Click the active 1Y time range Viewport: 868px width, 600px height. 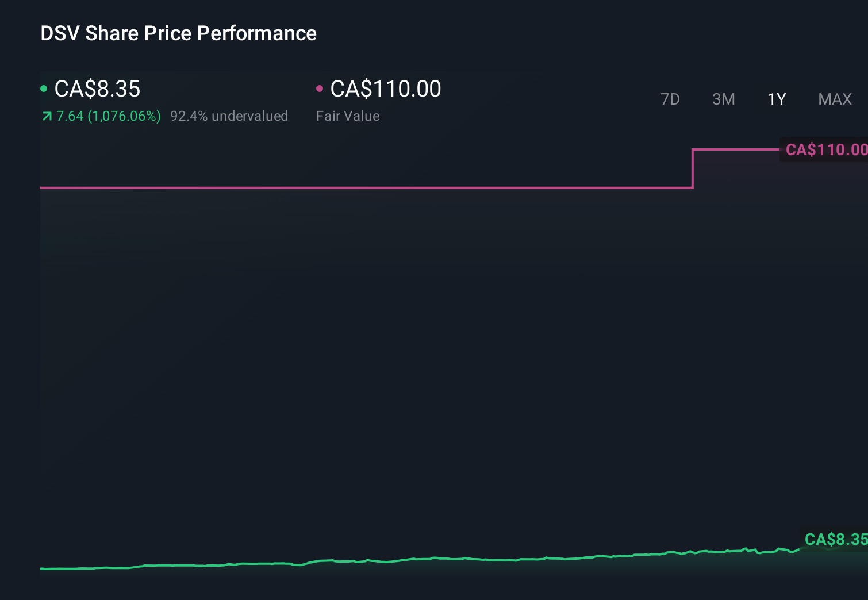[x=777, y=99]
